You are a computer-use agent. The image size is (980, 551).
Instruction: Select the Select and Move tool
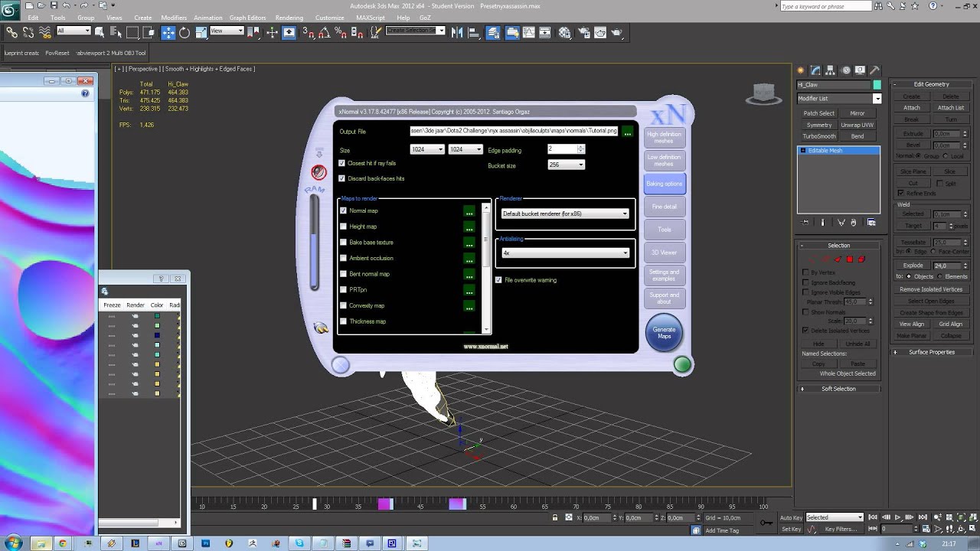[168, 32]
